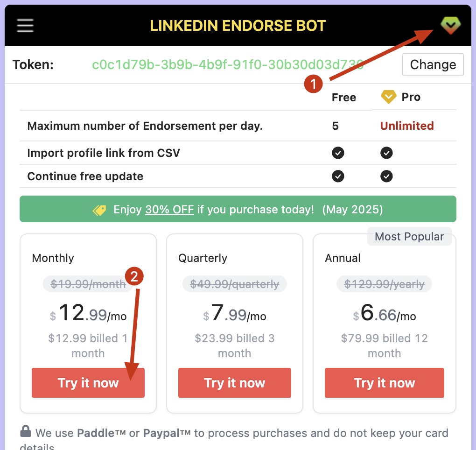Image resolution: width=476 pixels, height=450 pixels.
Task: Click the Pro checkmark for Continue free update
Action: tap(386, 176)
